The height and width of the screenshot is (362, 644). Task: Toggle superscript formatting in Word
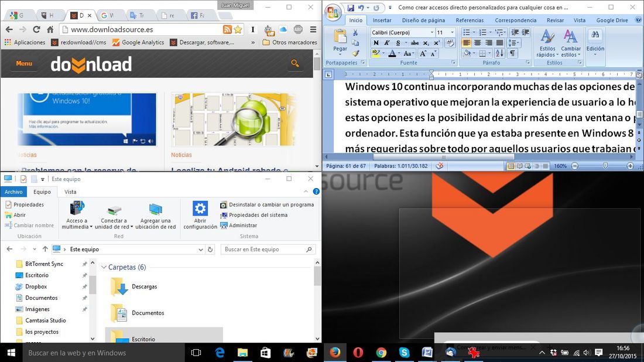[437, 43]
